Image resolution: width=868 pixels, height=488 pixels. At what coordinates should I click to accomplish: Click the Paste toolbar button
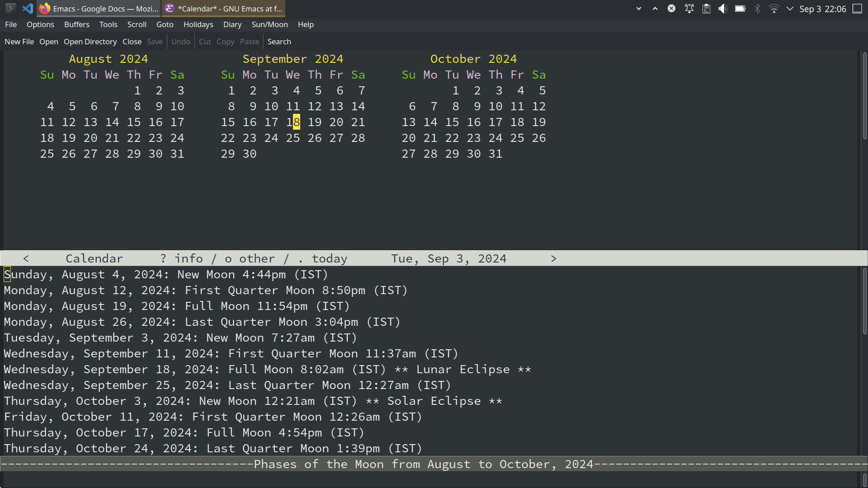[249, 41]
